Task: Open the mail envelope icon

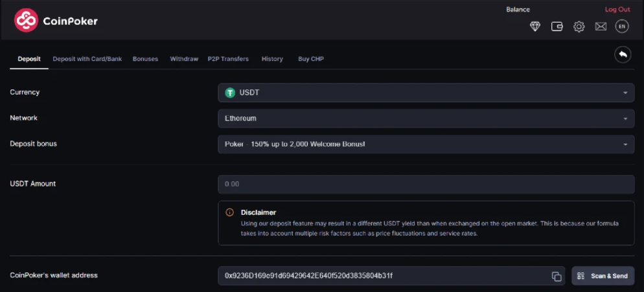Action: point(601,27)
